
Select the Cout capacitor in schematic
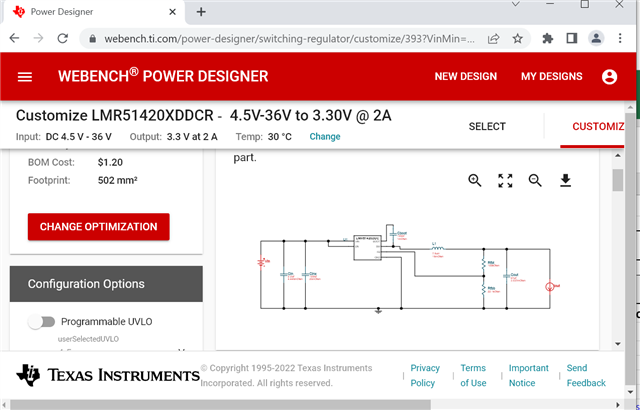[x=507, y=277]
